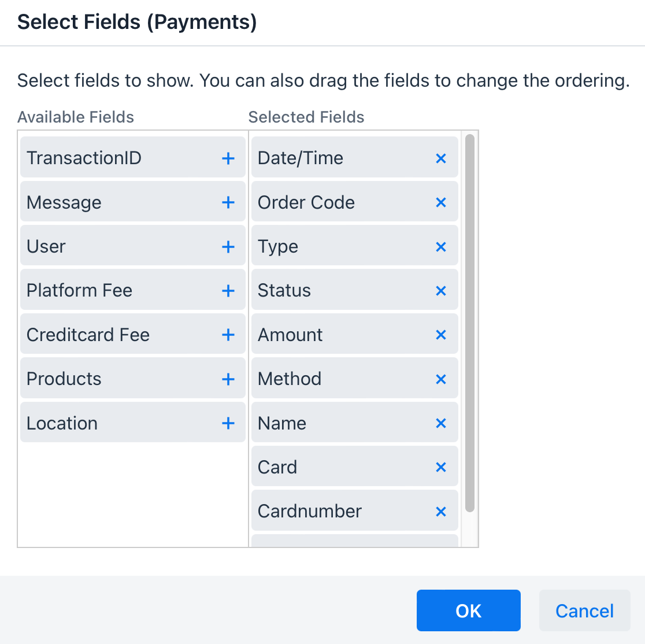
Task: Remove the Order Code field x icon
Action: [441, 202]
